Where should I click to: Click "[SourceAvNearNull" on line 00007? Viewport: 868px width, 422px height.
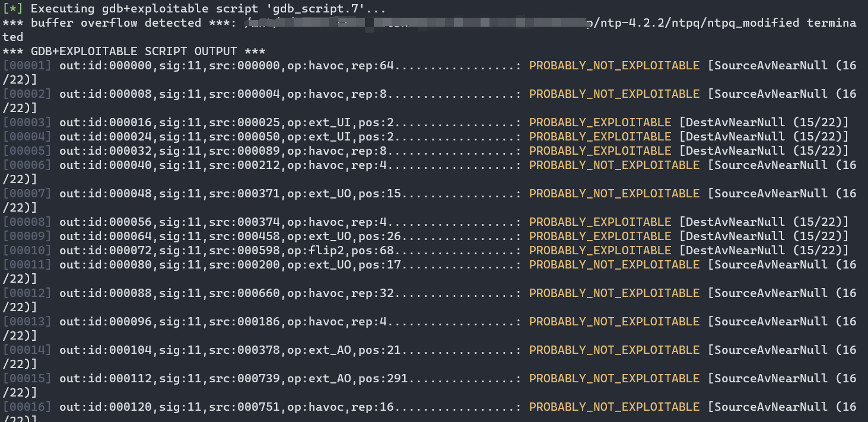coord(768,194)
